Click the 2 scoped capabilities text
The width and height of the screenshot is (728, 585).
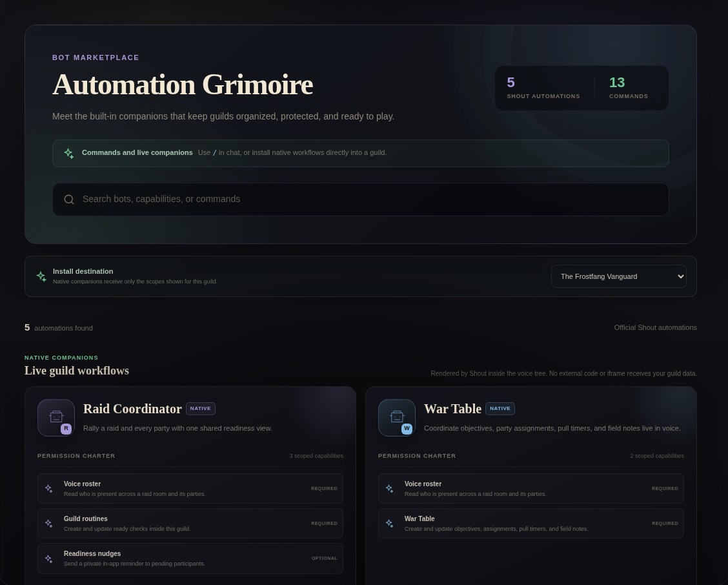pos(657,456)
